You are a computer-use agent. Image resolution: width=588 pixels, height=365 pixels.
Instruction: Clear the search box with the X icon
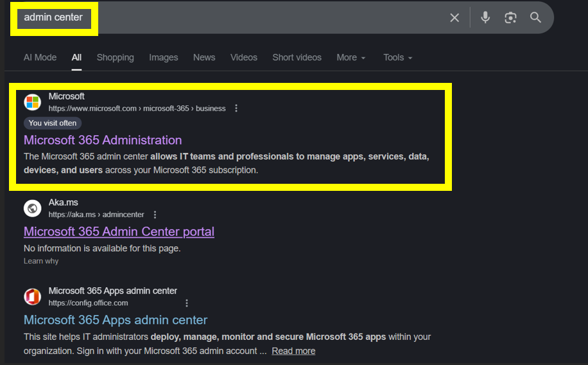(x=454, y=18)
